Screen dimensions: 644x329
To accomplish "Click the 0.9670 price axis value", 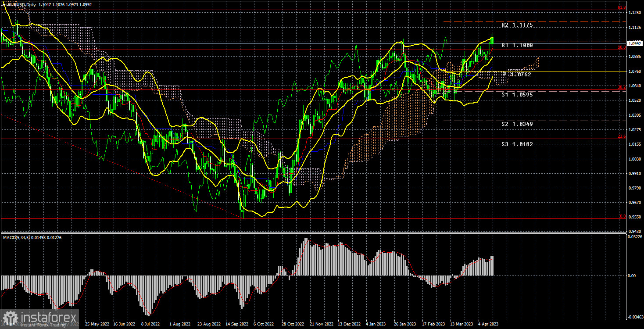I will (x=634, y=203).
